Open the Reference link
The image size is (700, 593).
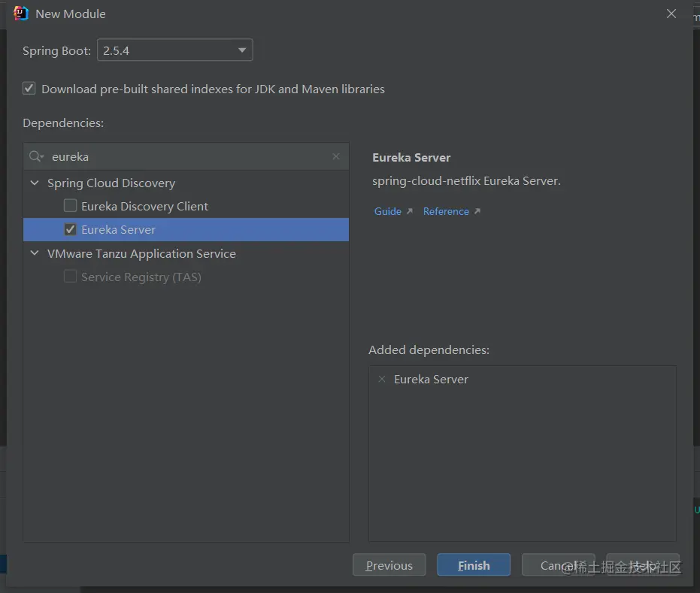pyautogui.click(x=446, y=211)
